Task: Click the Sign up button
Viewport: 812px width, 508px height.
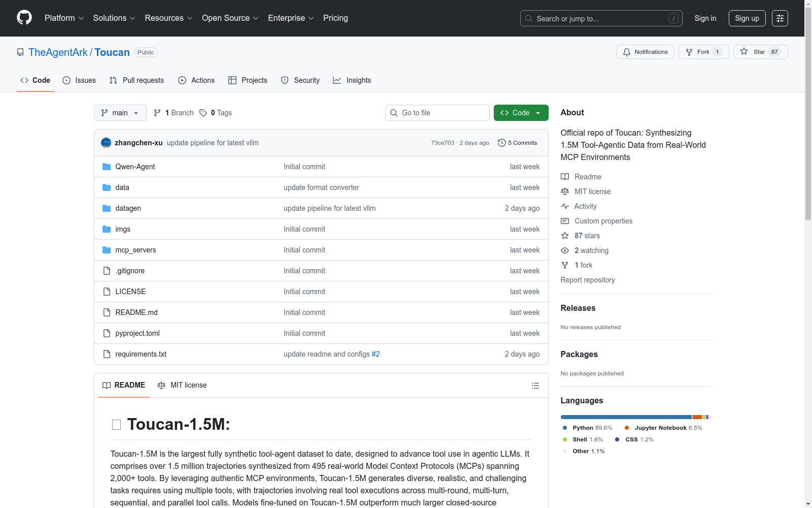Action: tap(747, 18)
